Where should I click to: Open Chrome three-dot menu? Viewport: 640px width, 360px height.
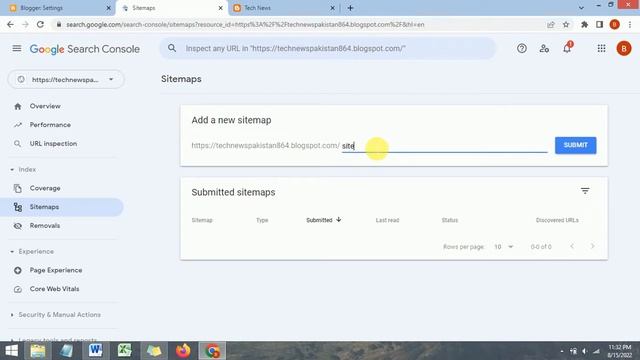(x=630, y=24)
